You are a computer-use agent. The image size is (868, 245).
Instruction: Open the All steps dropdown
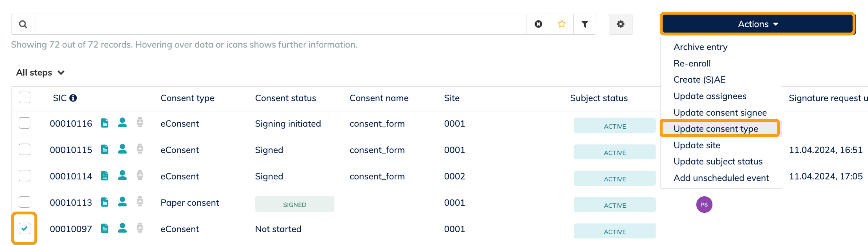[x=40, y=73]
